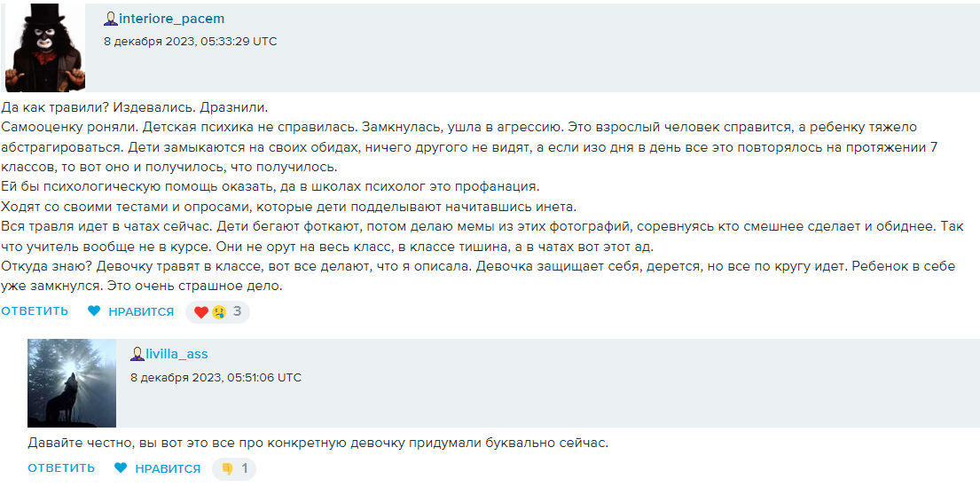This screenshot has width=980, height=487.
Task: Open livilla_ass profile via username link
Action: tap(176, 355)
